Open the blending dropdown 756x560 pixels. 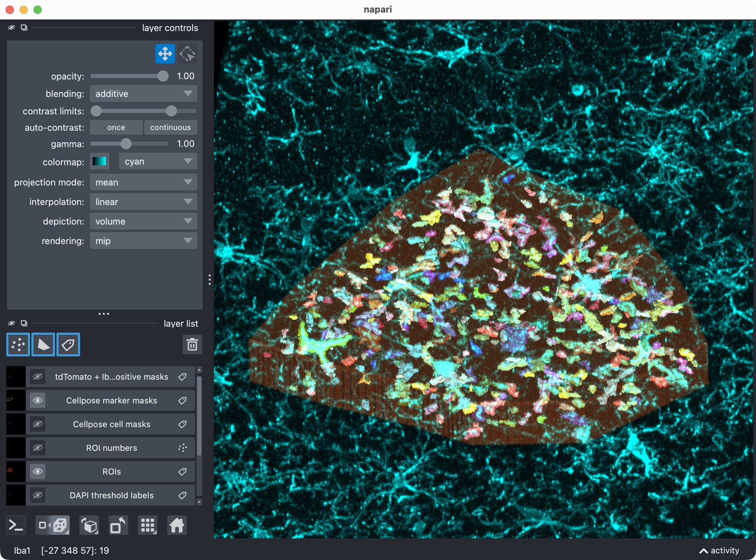(144, 94)
